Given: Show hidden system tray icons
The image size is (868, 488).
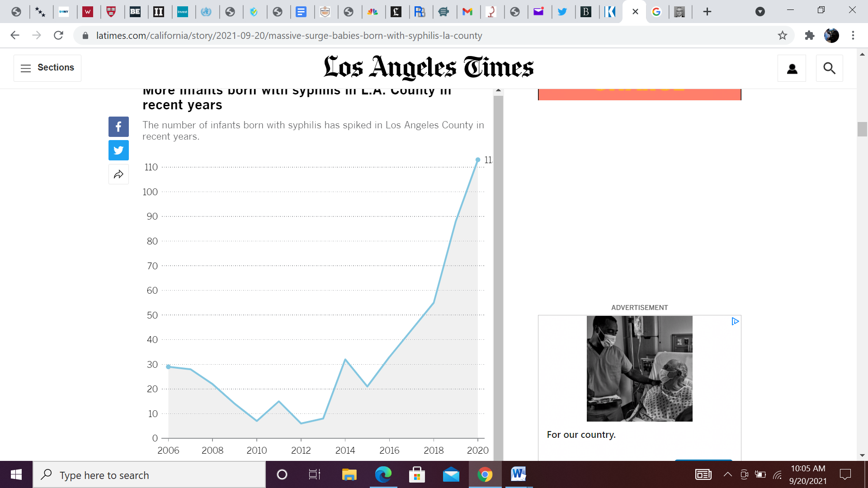Looking at the screenshot, I should (x=727, y=474).
